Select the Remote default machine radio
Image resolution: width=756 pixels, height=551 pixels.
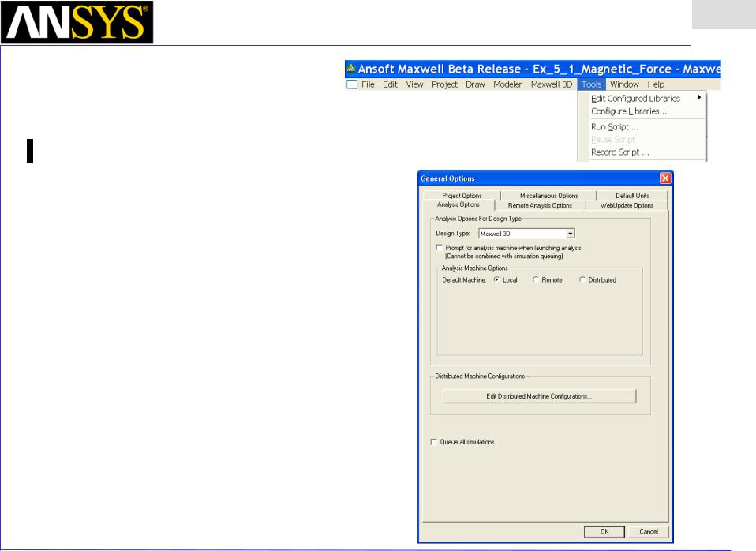pos(536,280)
